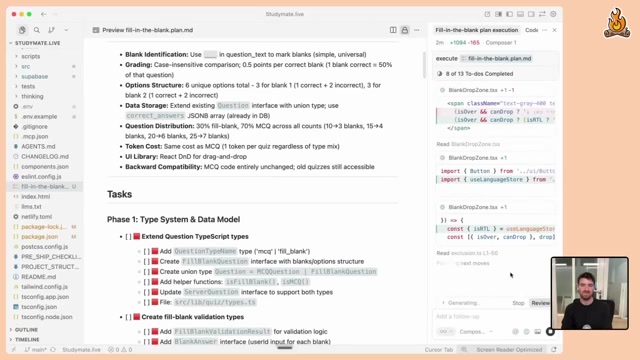This screenshot has width=640, height=360.
Task: Open the Read exclusion.ts L1-50 entry
Action: pos(467,253)
